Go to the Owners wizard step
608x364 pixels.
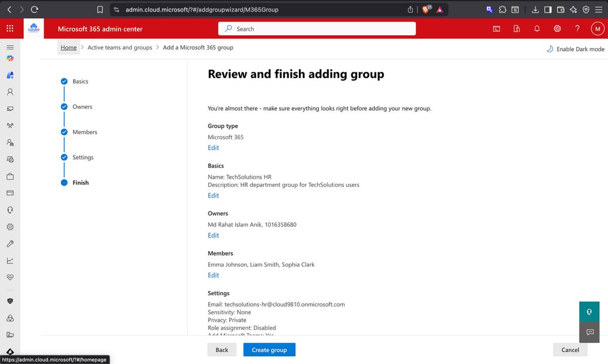[x=82, y=106]
